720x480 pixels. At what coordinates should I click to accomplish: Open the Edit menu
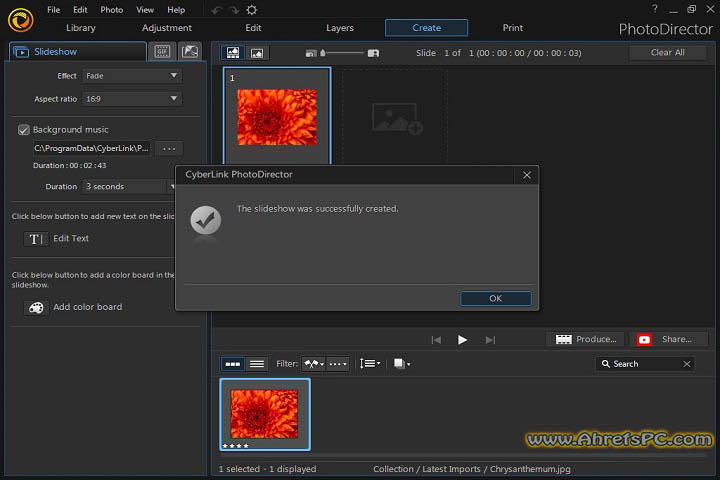[x=80, y=10]
